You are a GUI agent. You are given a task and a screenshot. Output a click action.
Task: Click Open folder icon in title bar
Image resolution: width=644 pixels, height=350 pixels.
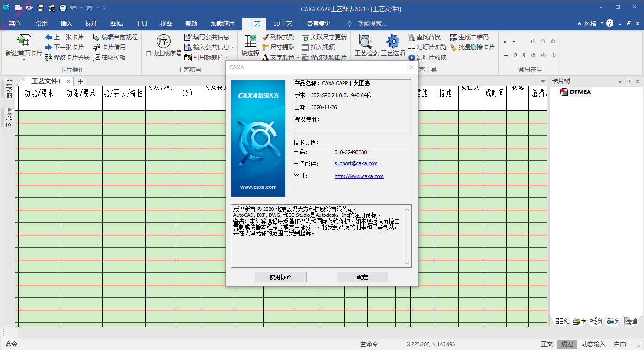tap(29, 8)
